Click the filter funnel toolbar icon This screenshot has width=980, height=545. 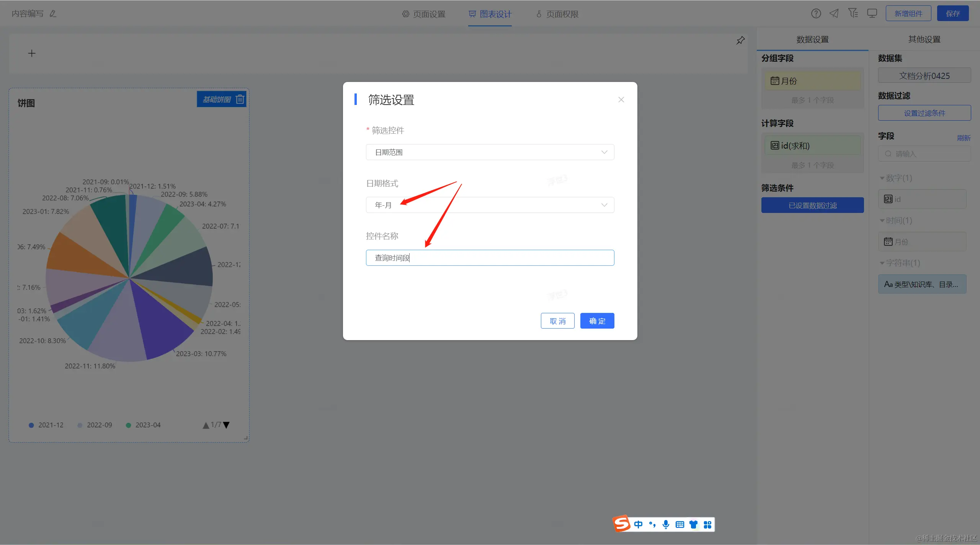tap(853, 13)
